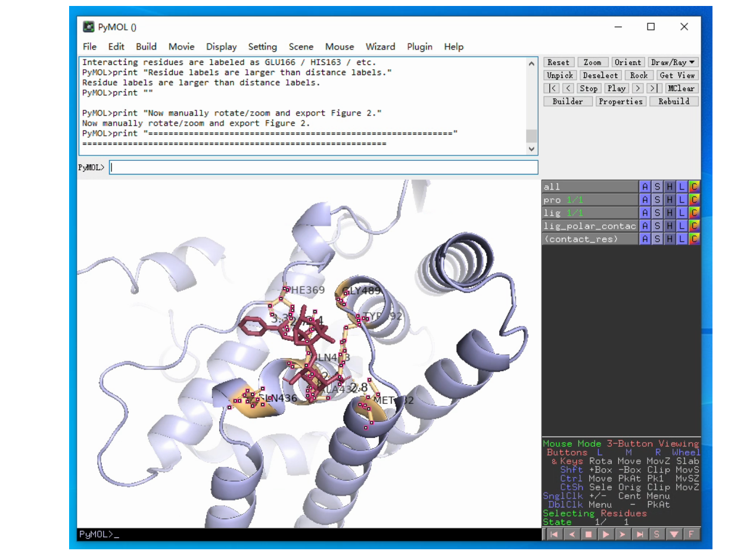The image size is (753, 560).
Task: Open Show menu (S) for lig_polar_contac
Action: point(657,226)
